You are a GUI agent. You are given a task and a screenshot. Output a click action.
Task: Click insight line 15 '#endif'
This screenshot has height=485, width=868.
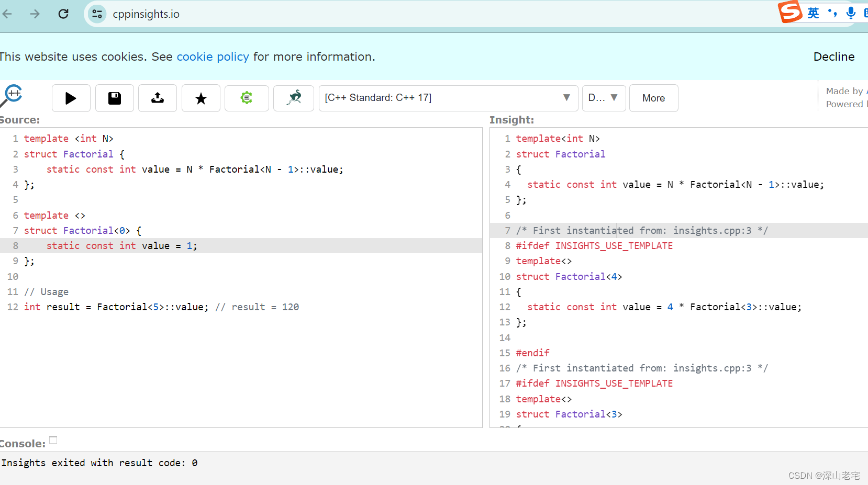tap(532, 353)
